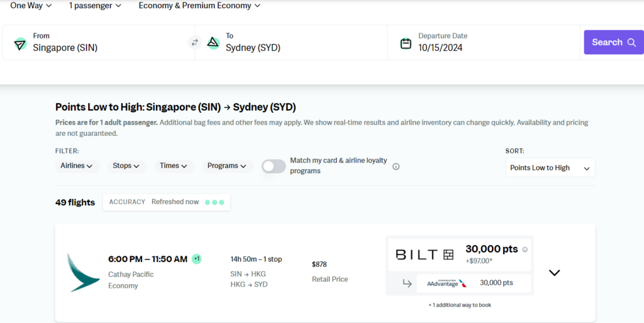The width and height of the screenshot is (644, 323).
Task: Click the To Sydney (SYD) field
Action: 291,42
